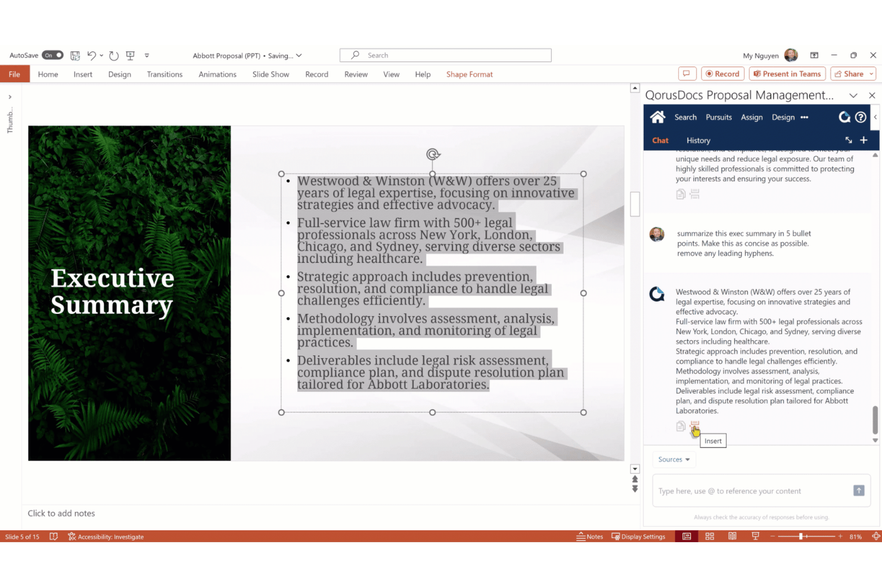This screenshot has height=588, width=882.
Task: Click the zoom slider handle
Action: point(801,537)
